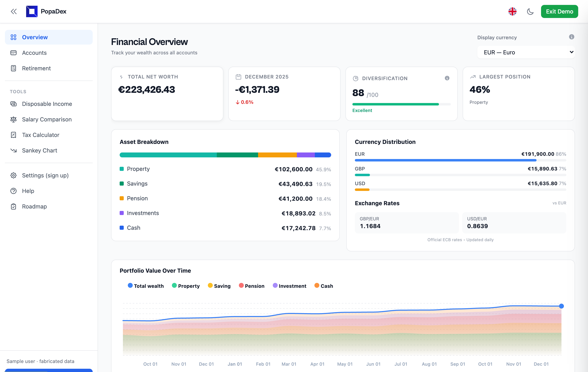Screen dimensions: 588x372
Task: Toggle Investment series in chart legend
Action: click(x=289, y=286)
